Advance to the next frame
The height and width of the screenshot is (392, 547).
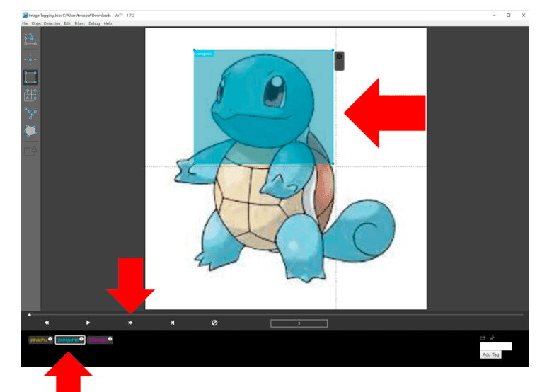pos(130,323)
